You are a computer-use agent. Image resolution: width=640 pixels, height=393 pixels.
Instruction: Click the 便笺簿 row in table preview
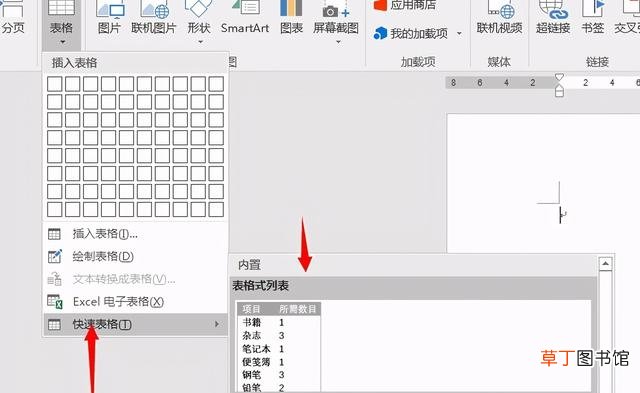pyautogui.click(x=279, y=362)
